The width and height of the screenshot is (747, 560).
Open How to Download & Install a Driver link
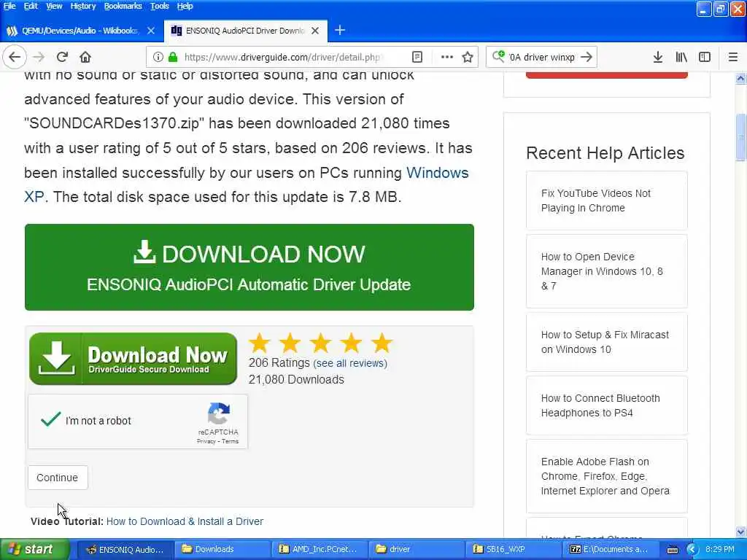point(185,521)
